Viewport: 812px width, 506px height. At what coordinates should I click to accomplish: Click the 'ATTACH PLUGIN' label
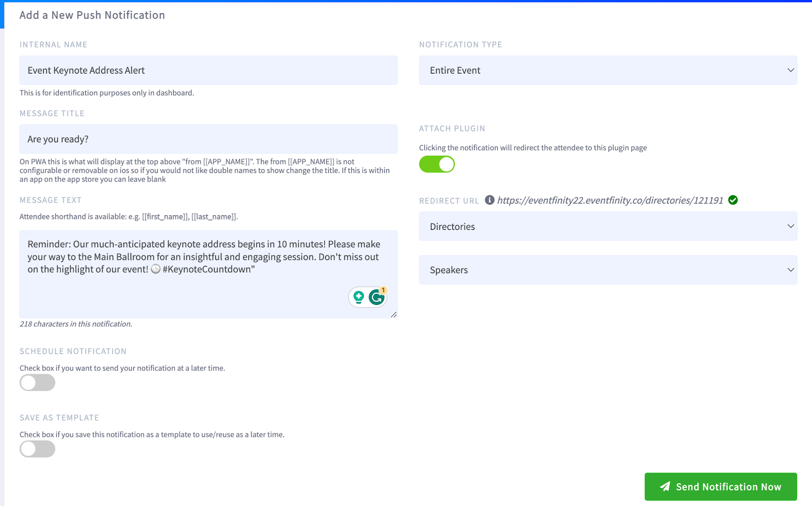(x=452, y=128)
